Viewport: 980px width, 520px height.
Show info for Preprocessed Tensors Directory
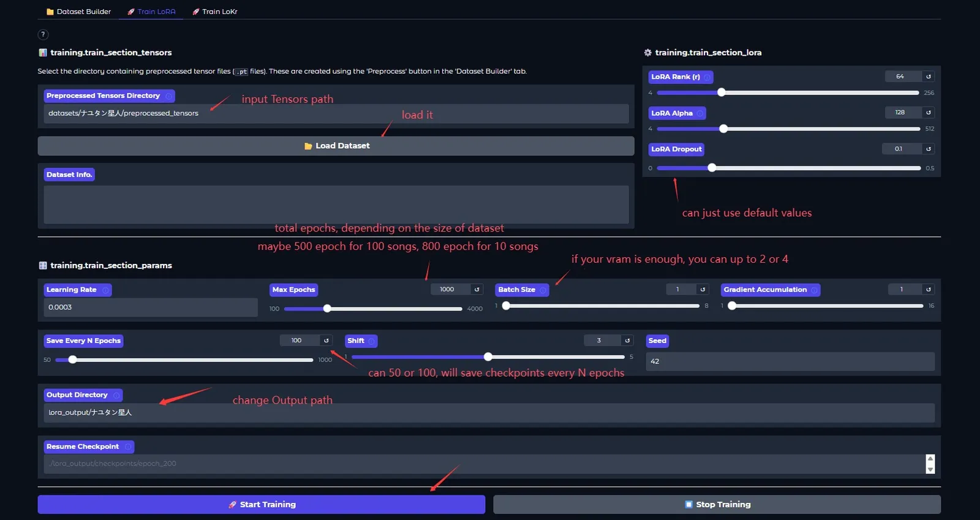pyautogui.click(x=168, y=96)
